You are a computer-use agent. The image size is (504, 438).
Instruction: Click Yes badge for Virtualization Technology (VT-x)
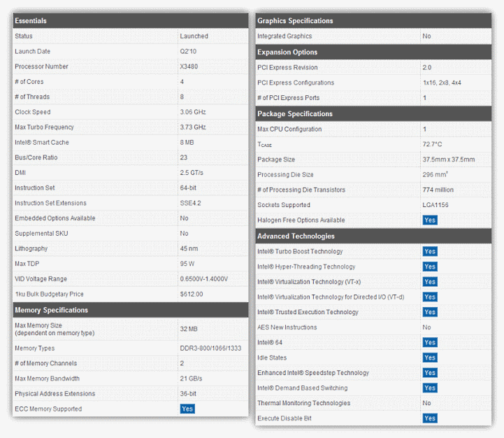430,281
